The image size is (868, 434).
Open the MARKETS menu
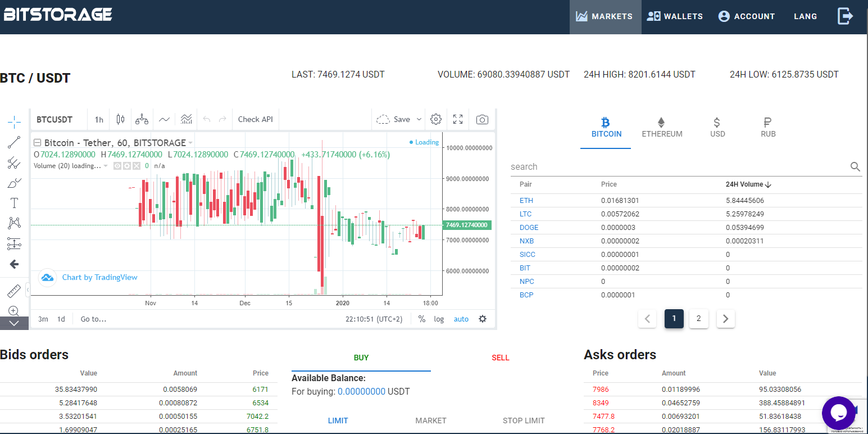point(605,17)
